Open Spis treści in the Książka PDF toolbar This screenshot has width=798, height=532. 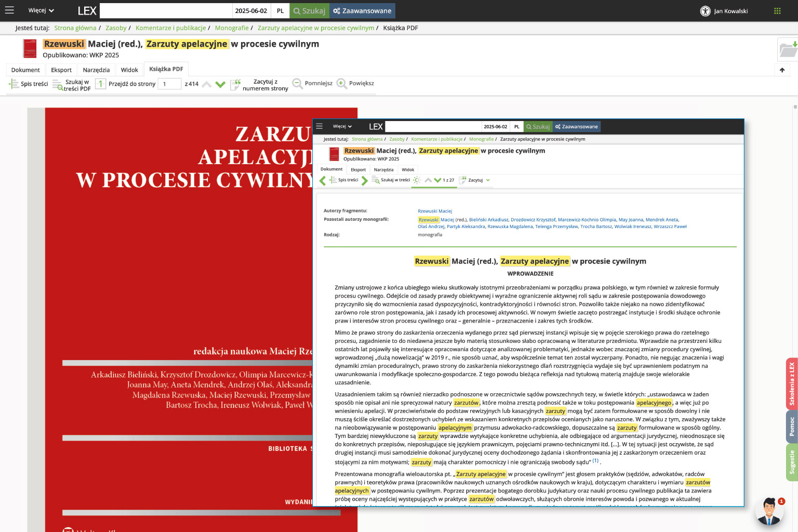29,84
